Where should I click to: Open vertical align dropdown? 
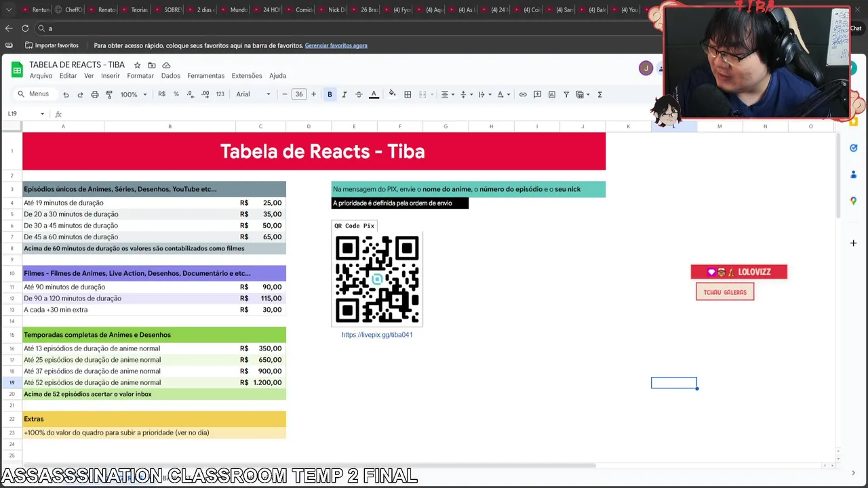coord(465,94)
